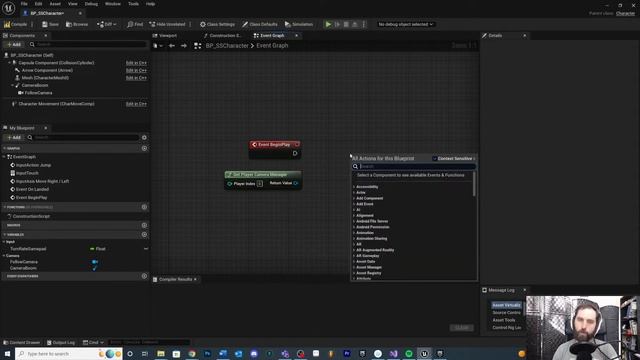Click BP_SSCharacter in the graph breadcrumb
Screen dimensions: 640x360
coord(227,46)
